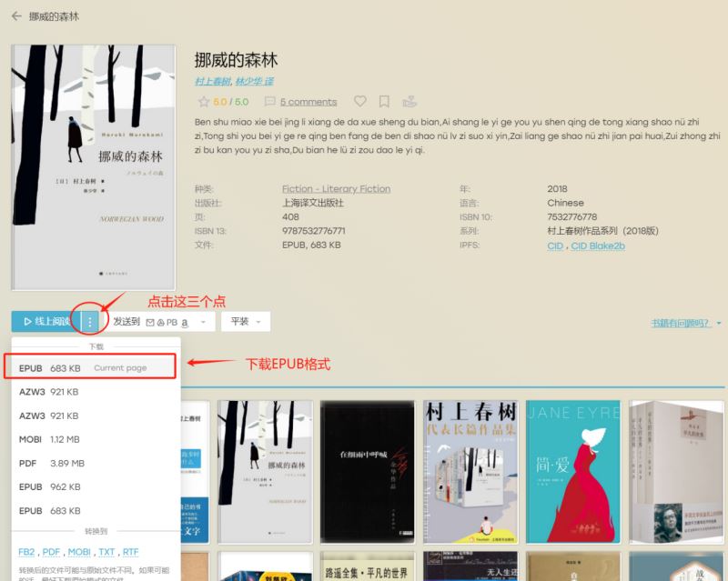
Task: Choose PDF 3.89 MB download
Action: coord(96,463)
